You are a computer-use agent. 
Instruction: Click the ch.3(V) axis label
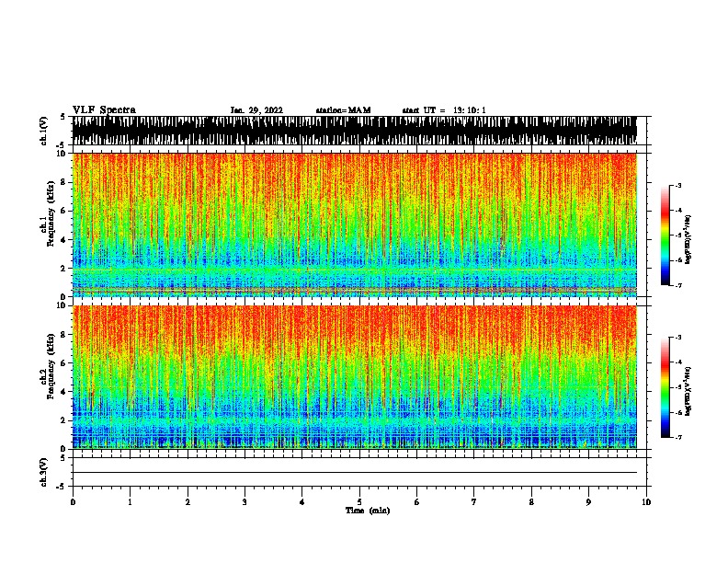coord(43,472)
